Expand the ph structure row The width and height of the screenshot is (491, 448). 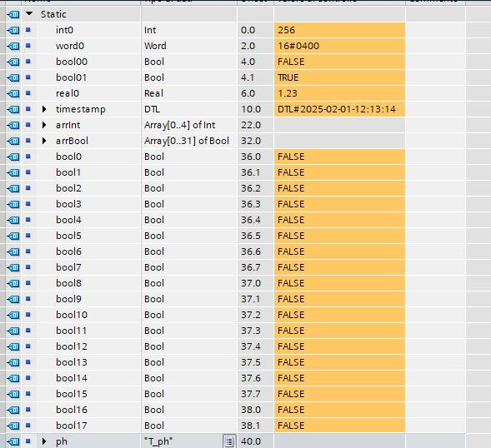44,441
